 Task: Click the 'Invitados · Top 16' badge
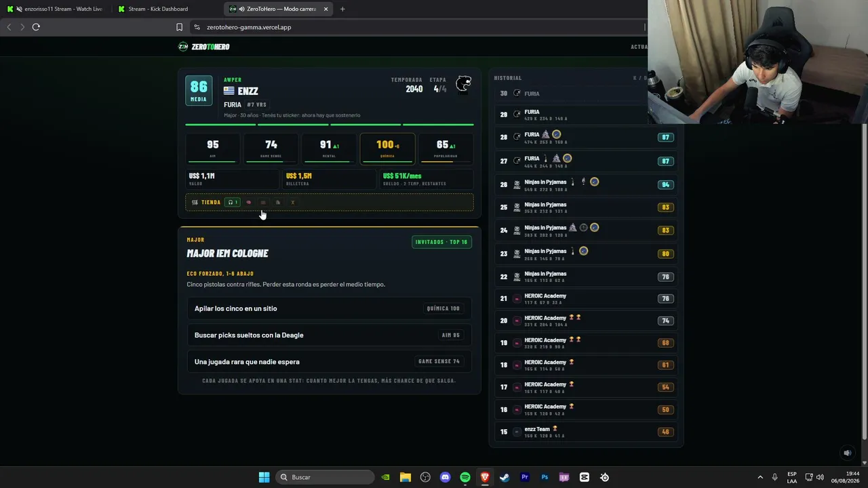click(x=441, y=242)
